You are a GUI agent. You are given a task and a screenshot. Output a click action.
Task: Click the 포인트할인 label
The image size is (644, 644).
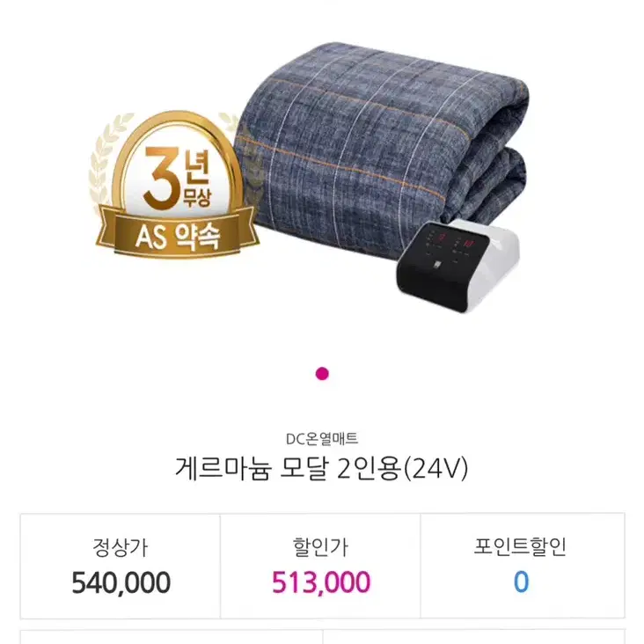[520, 546]
